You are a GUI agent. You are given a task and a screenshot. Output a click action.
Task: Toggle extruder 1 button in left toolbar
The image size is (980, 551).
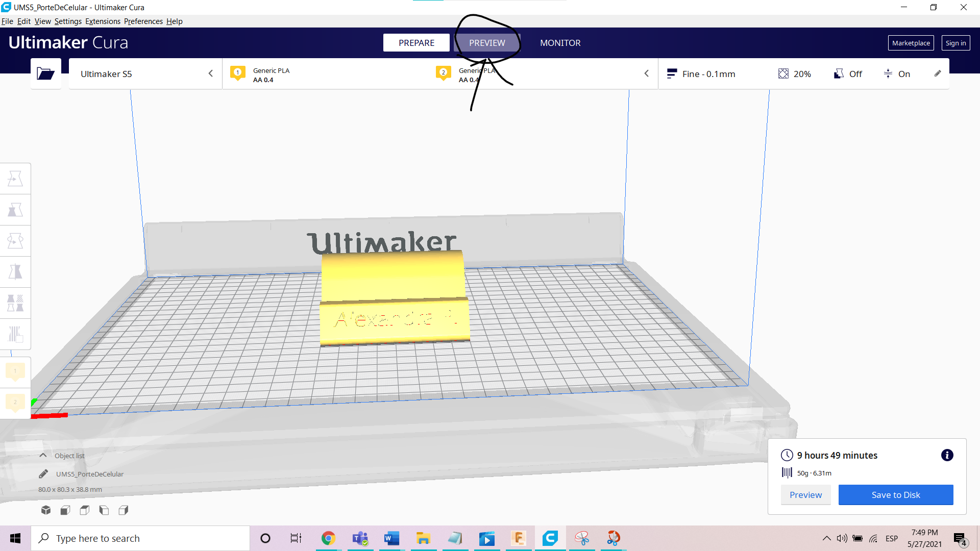pos(15,371)
